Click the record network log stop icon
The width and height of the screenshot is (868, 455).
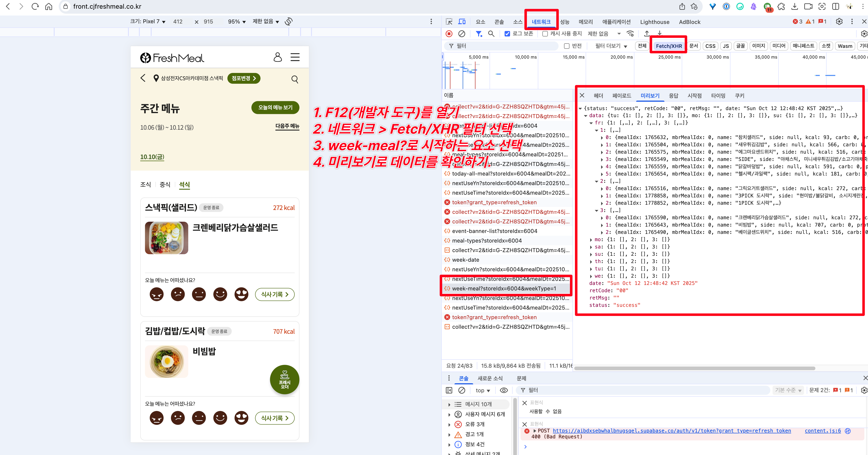449,34
